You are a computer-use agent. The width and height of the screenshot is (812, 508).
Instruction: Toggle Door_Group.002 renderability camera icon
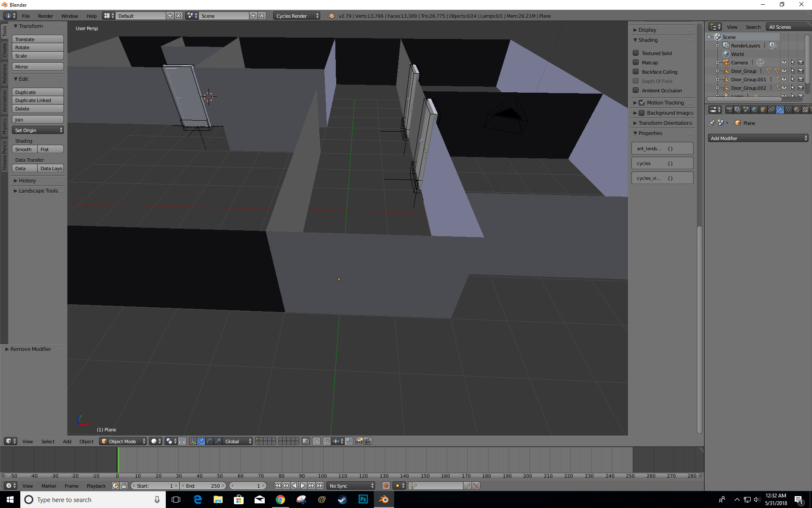(x=801, y=88)
